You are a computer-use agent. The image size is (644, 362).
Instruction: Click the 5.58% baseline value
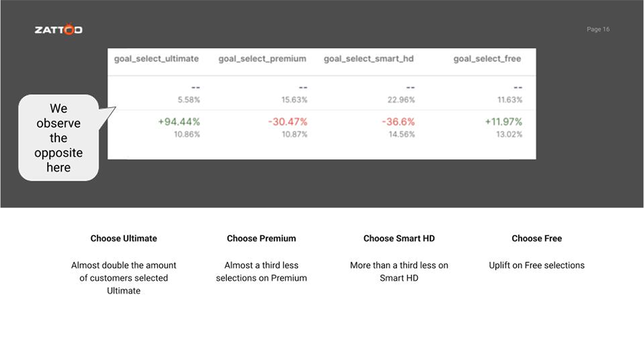189,100
